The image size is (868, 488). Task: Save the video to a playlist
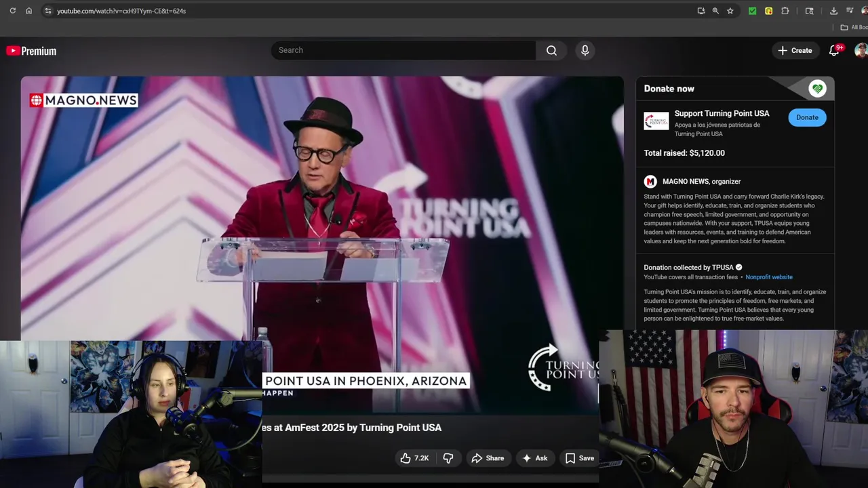pyautogui.click(x=580, y=458)
